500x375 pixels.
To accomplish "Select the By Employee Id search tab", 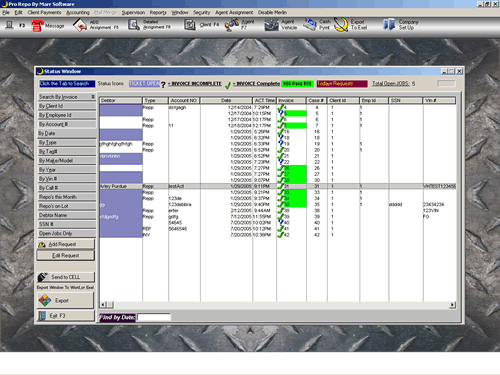I will pos(67,115).
